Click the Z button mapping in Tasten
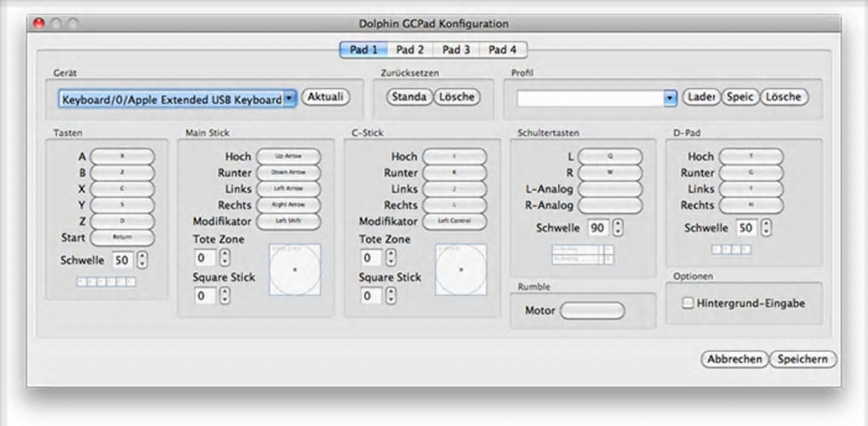The height and width of the screenshot is (426, 868). coord(123,221)
